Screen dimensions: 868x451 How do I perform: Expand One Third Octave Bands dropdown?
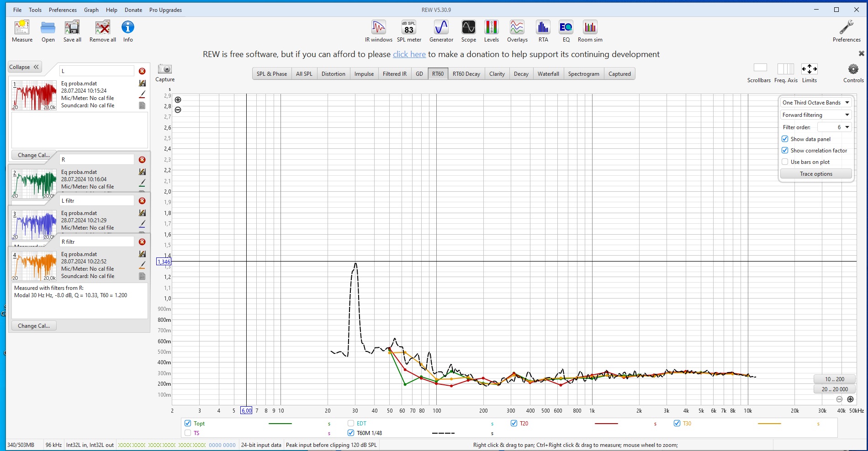point(815,103)
